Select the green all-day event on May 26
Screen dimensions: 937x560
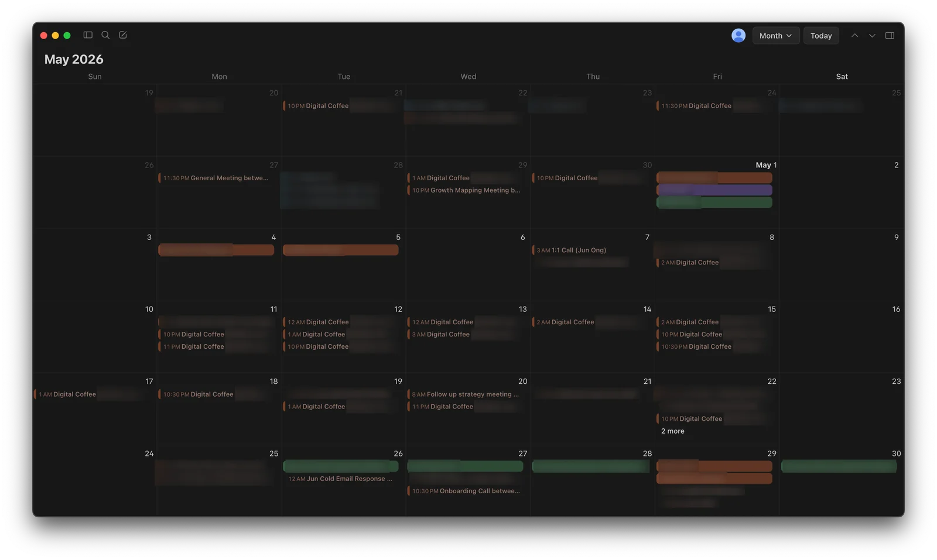[x=340, y=466]
